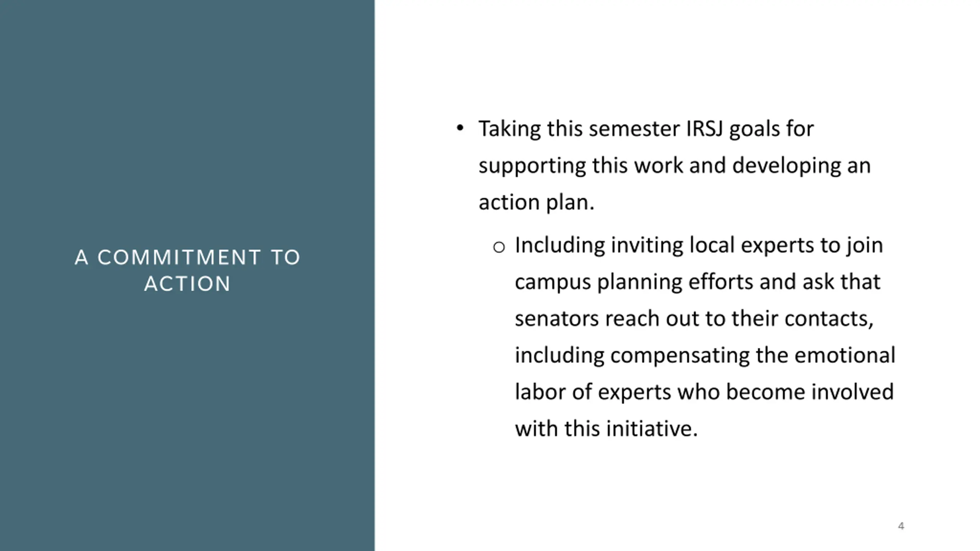Viewport: 980px width, 551px height.
Task: Click the line 'including compensating the emotional'
Action: 705,355
